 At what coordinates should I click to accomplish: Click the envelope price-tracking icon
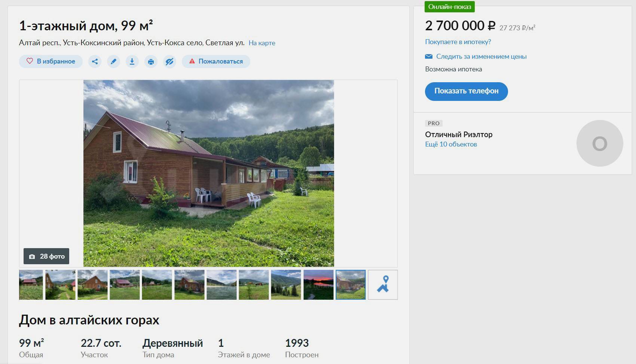[429, 56]
